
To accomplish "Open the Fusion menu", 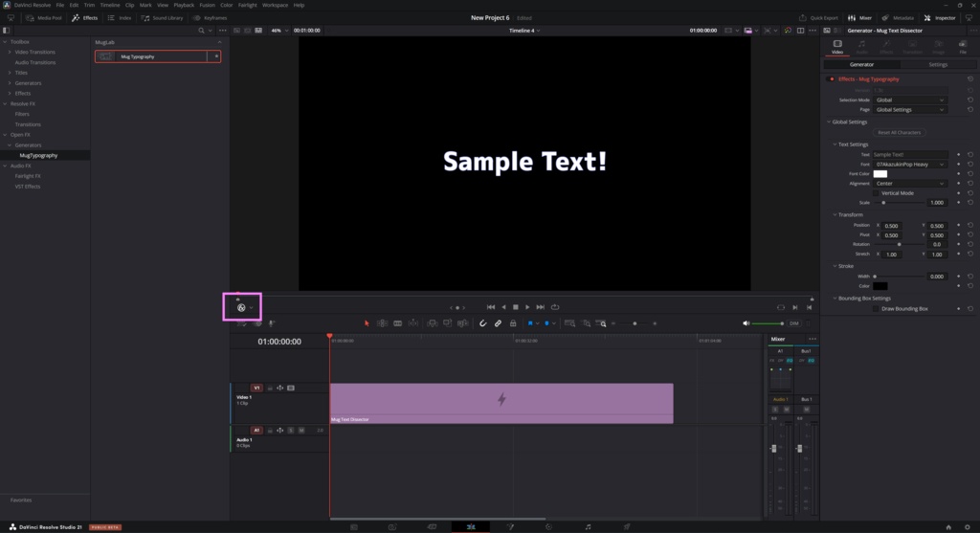I will point(207,5).
